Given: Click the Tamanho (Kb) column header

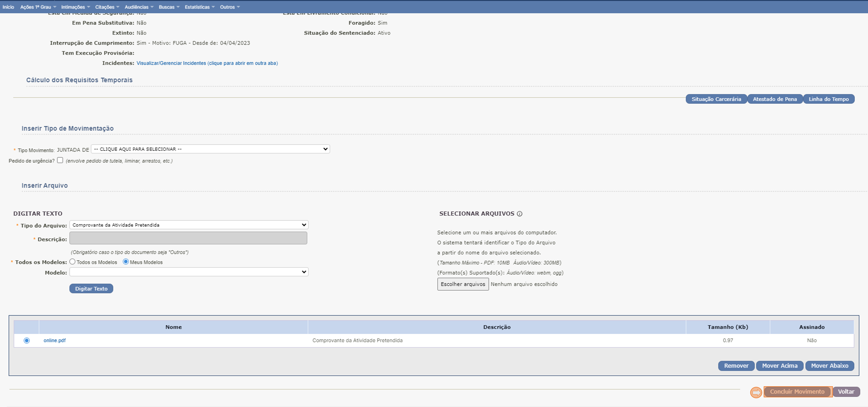Looking at the screenshot, I should pos(728,327).
